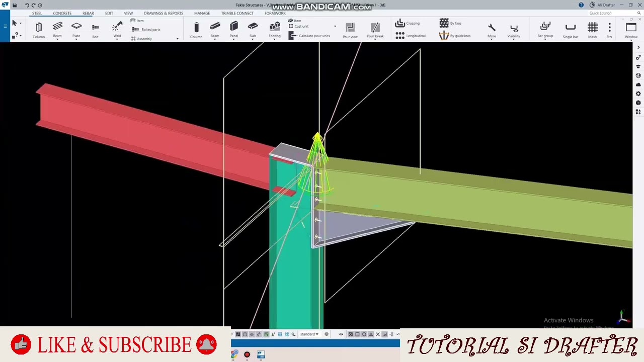
Task: Expand the Weld dropdown arrow
Action: 117,39
